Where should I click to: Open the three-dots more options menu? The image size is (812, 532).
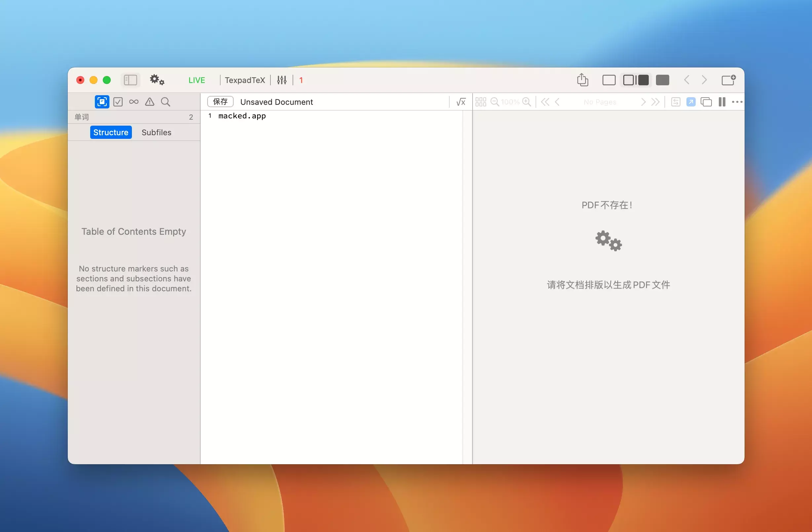point(737,102)
